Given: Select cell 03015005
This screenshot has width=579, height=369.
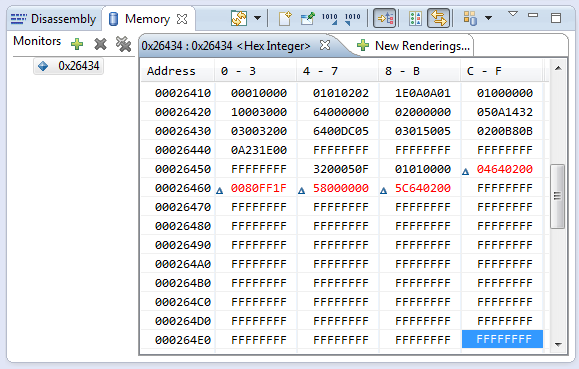Looking at the screenshot, I should pos(423,131).
